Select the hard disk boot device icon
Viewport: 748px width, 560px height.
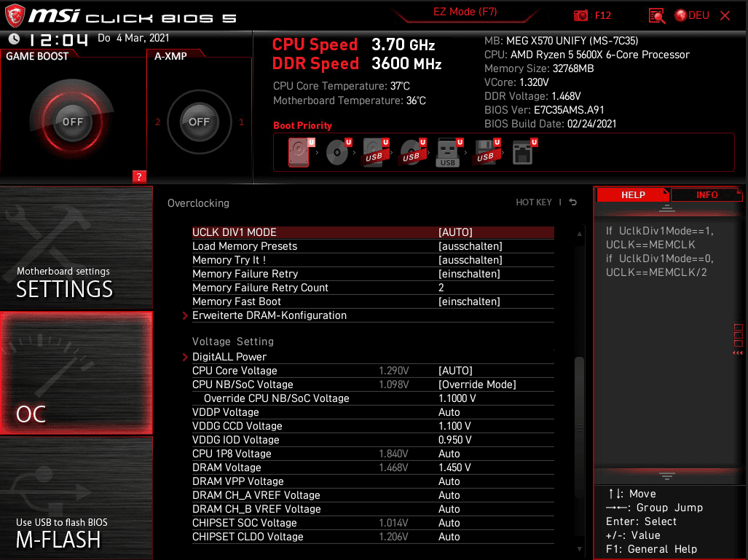pos(301,152)
